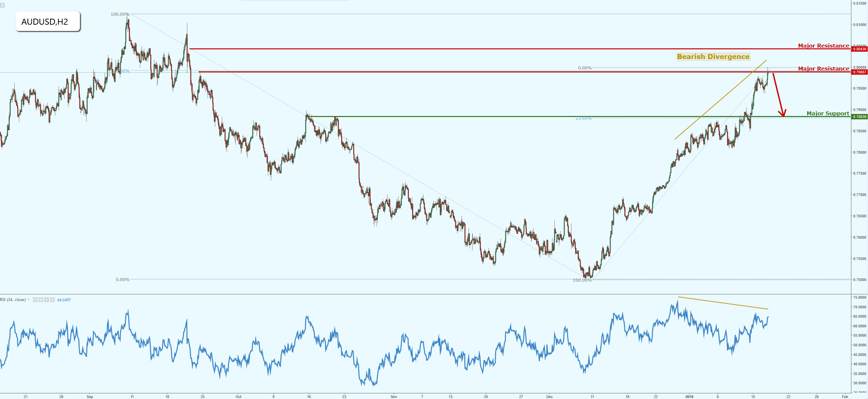Select the RSI (34, close) indicator title

coord(13,300)
